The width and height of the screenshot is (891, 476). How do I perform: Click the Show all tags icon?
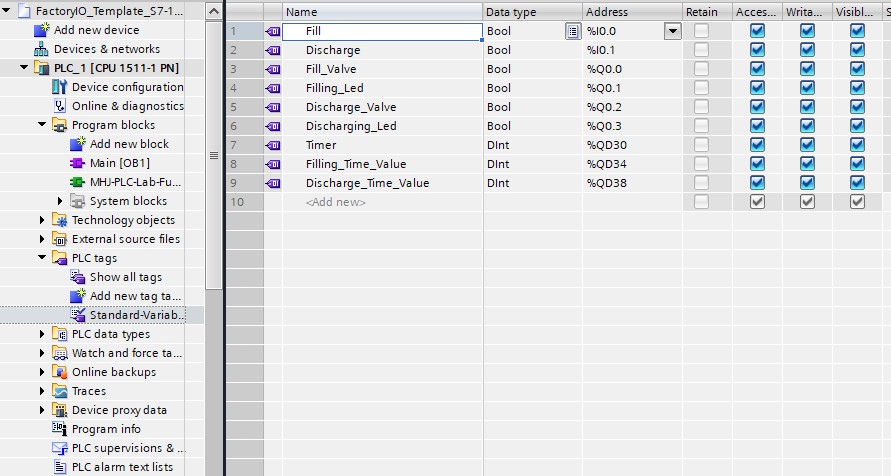coord(78,277)
